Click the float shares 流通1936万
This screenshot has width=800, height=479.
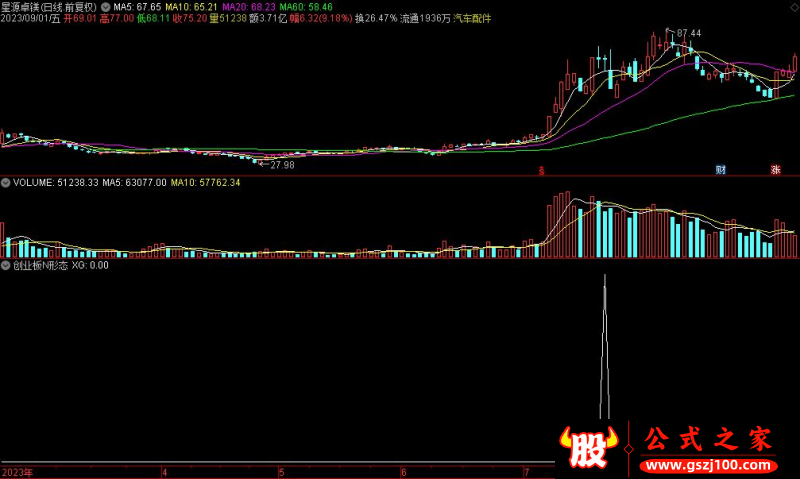point(426,18)
